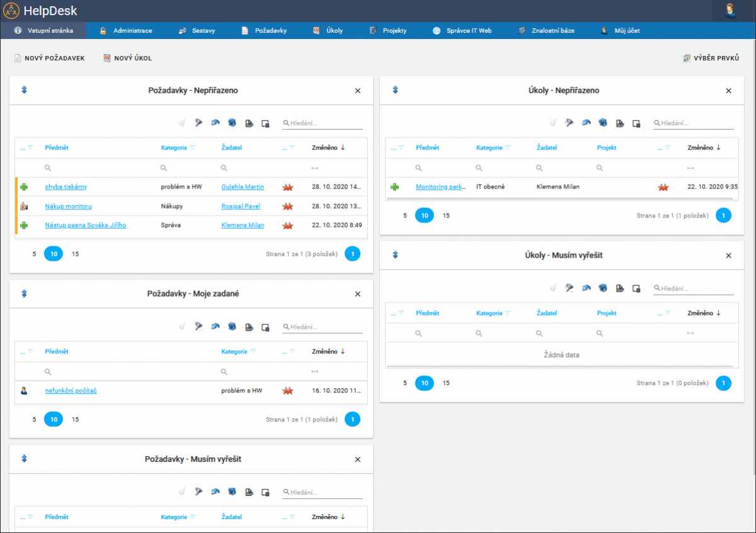The width and height of the screenshot is (756, 533).
Task: Select page size 10 in Požadavky - Moje zadané
Action: (x=54, y=419)
